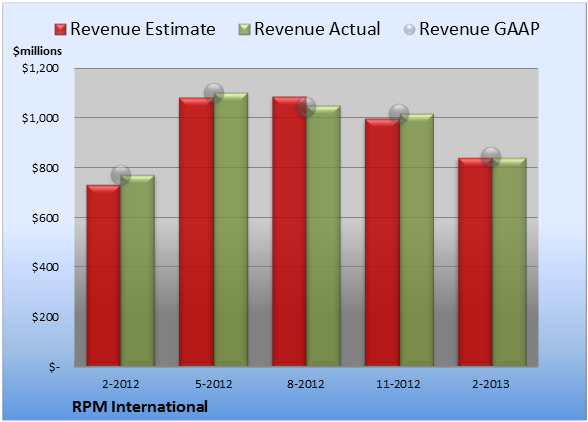
Task: Select the 'Revenue Actual' legend label
Action: coord(317,29)
